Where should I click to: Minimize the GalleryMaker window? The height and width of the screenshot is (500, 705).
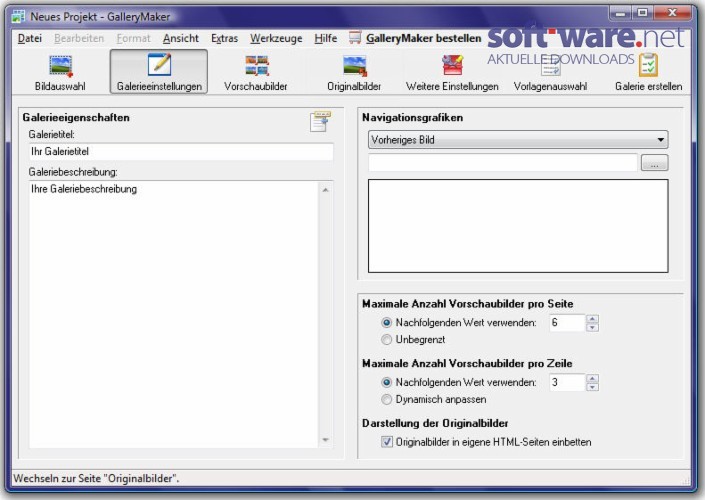click(620, 13)
